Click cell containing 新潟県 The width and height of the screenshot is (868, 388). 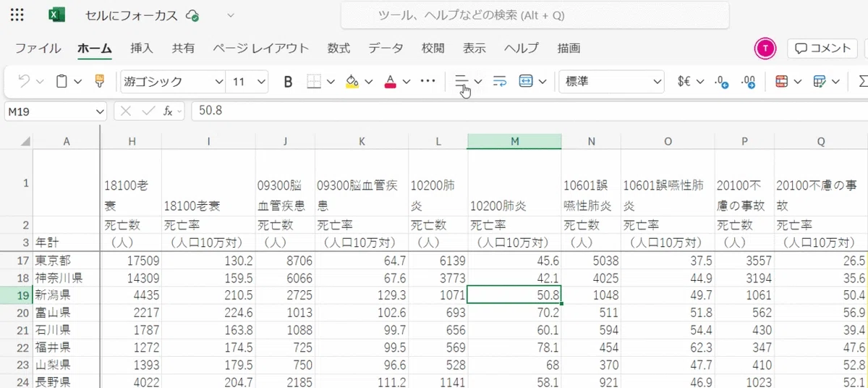66,295
